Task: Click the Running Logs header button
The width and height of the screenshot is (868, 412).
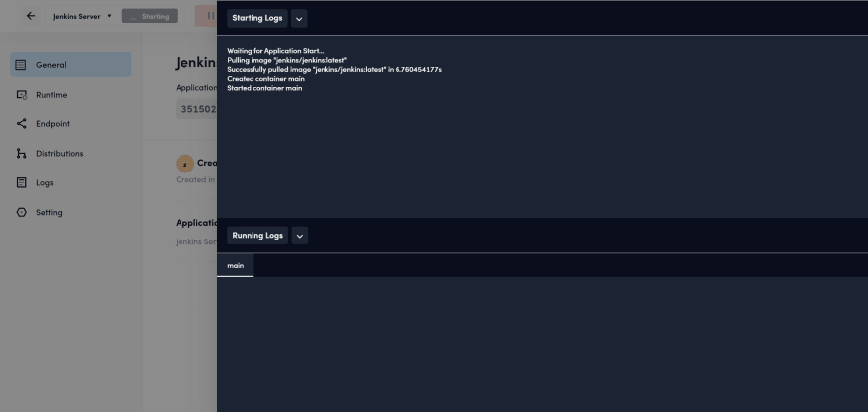Action: pos(257,235)
